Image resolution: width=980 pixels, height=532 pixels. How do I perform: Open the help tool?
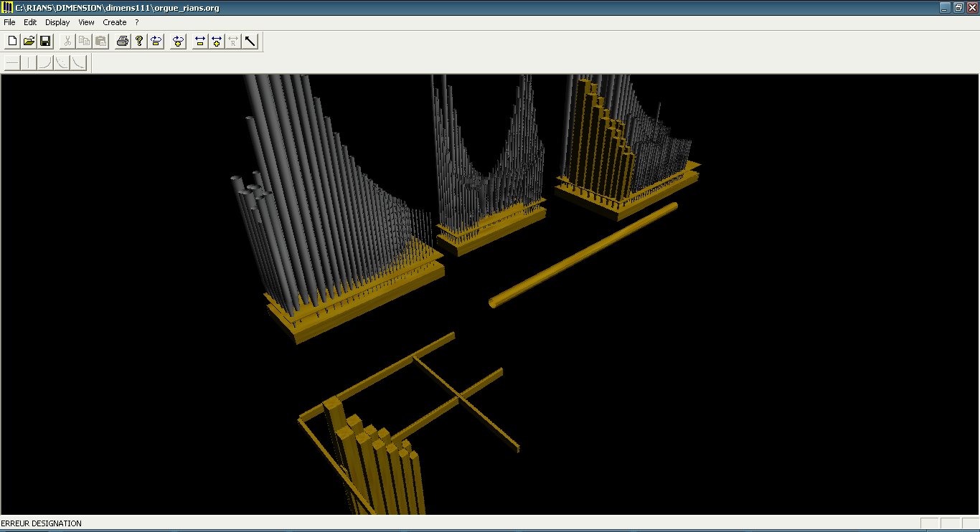pyautogui.click(x=138, y=41)
